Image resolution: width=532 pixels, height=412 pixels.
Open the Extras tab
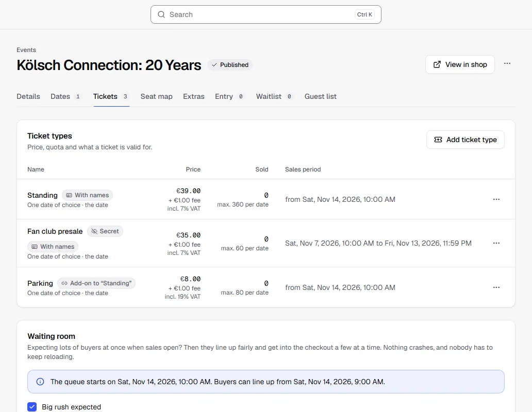coord(194,97)
